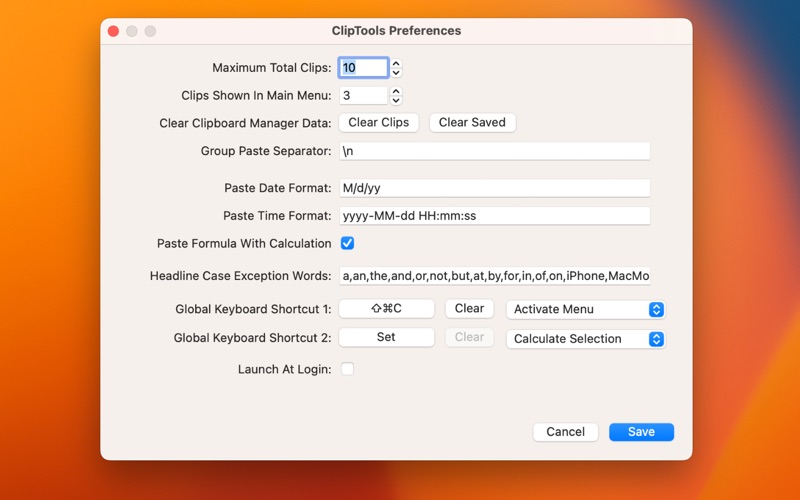Set Global Keyboard Shortcut 2
800x500 pixels.
(386, 337)
